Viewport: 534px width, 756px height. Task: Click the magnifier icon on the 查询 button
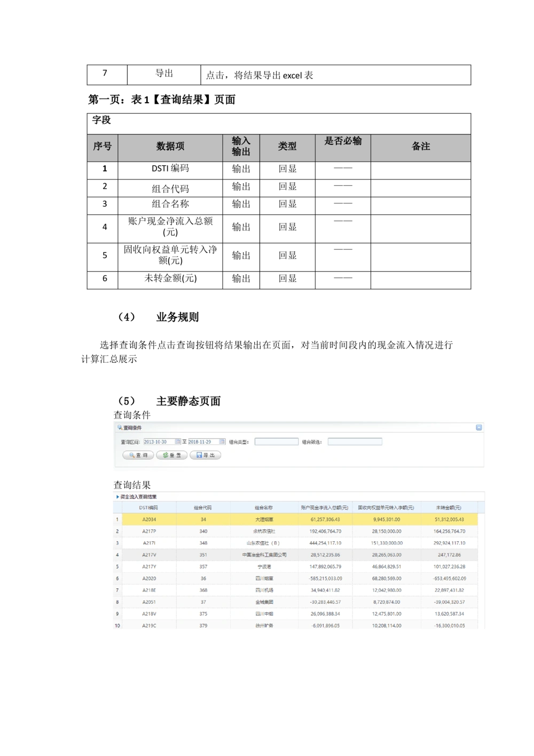tap(132, 455)
